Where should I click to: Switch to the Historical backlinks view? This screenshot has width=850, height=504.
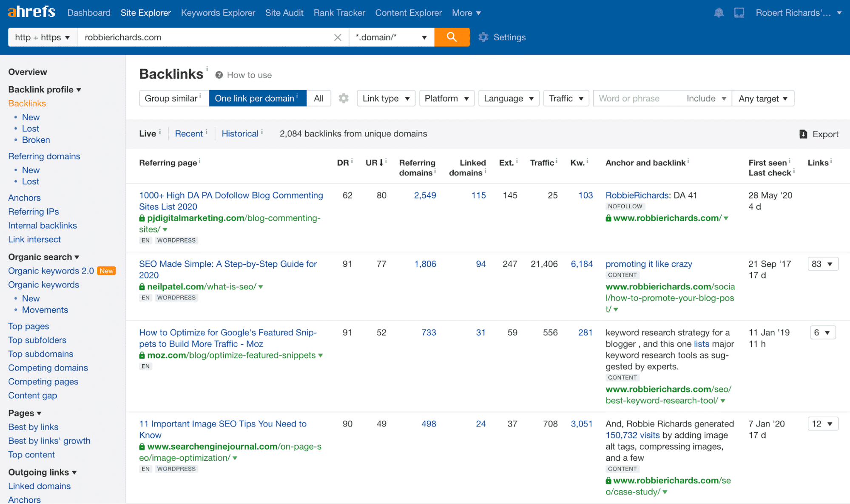click(240, 133)
